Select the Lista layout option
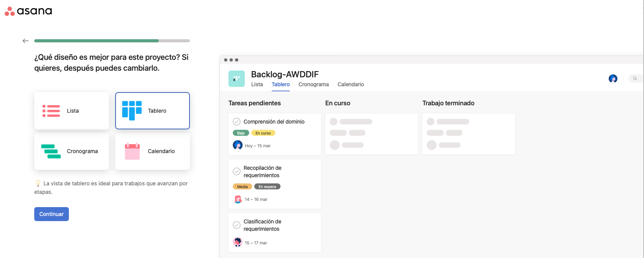 pyautogui.click(x=72, y=111)
